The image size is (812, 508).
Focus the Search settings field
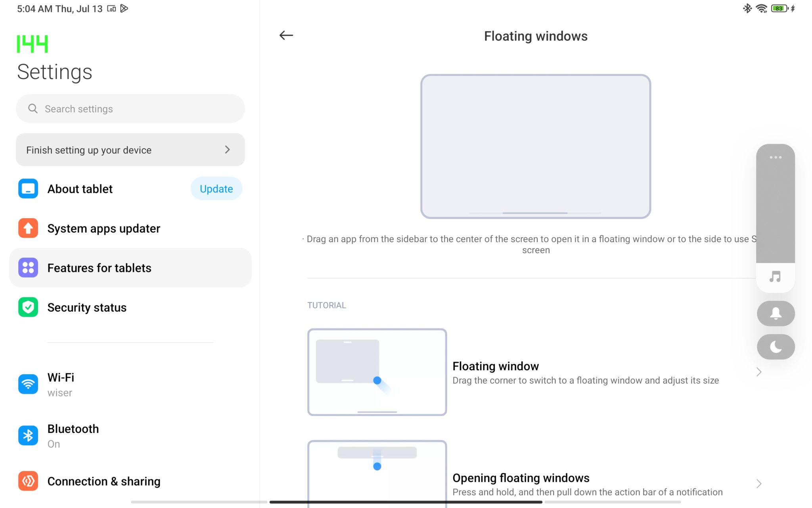click(130, 109)
